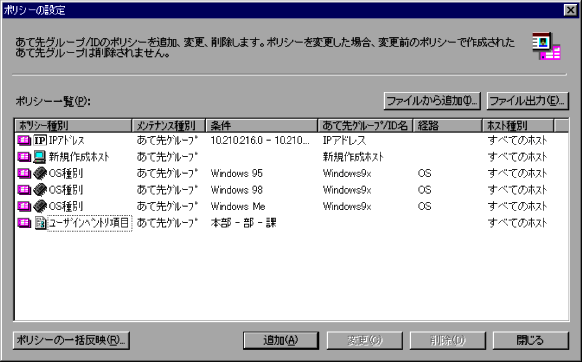
Task: Sort by メンテナンス種別 column header
Action: pyautogui.click(x=169, y=126)
